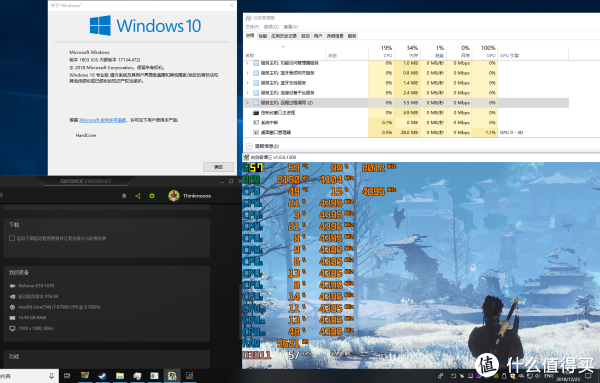
Task: Click the 'HardCore' licensed user text
Action: click(86, 135)
